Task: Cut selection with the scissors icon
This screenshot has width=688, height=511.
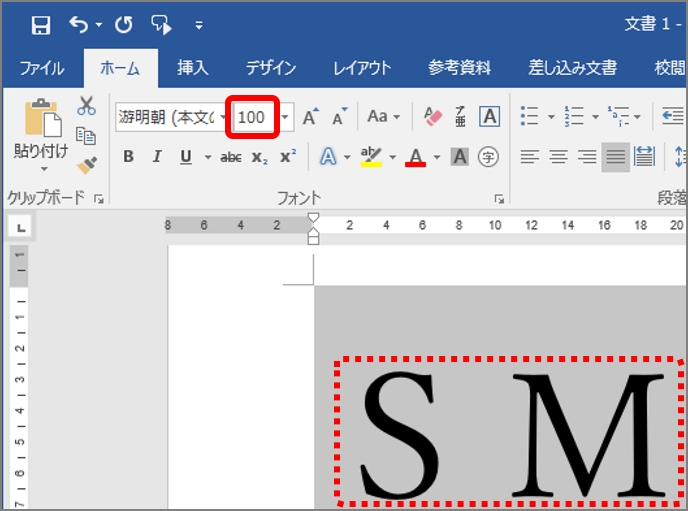Action: pos(86,106)
